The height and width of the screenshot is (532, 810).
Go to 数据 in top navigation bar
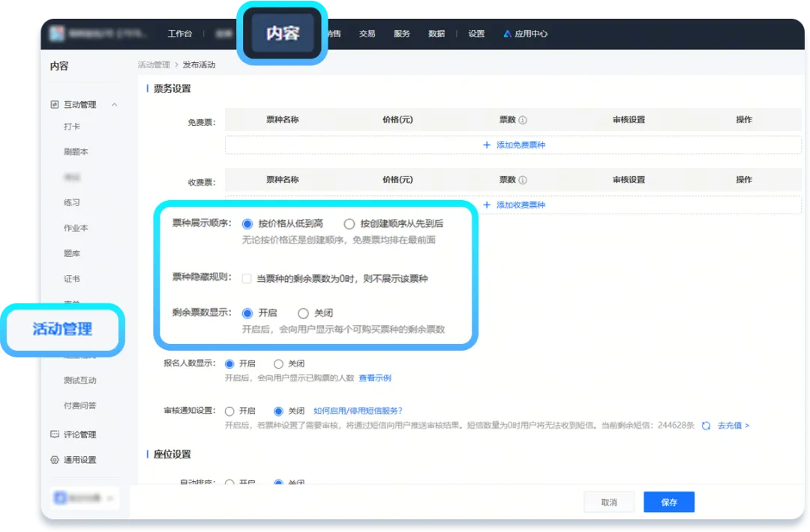point(436,34)
